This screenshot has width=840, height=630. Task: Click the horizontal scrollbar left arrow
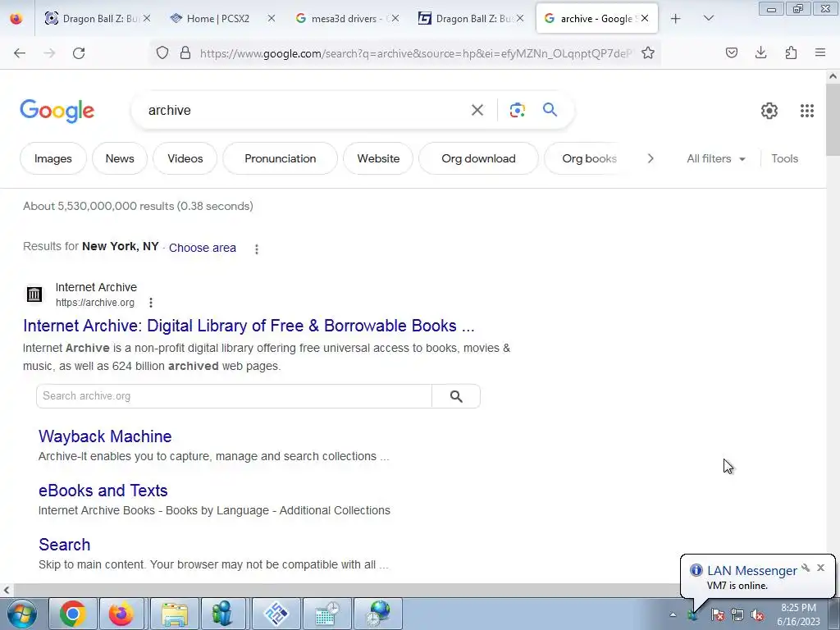(x=6, y=591)
